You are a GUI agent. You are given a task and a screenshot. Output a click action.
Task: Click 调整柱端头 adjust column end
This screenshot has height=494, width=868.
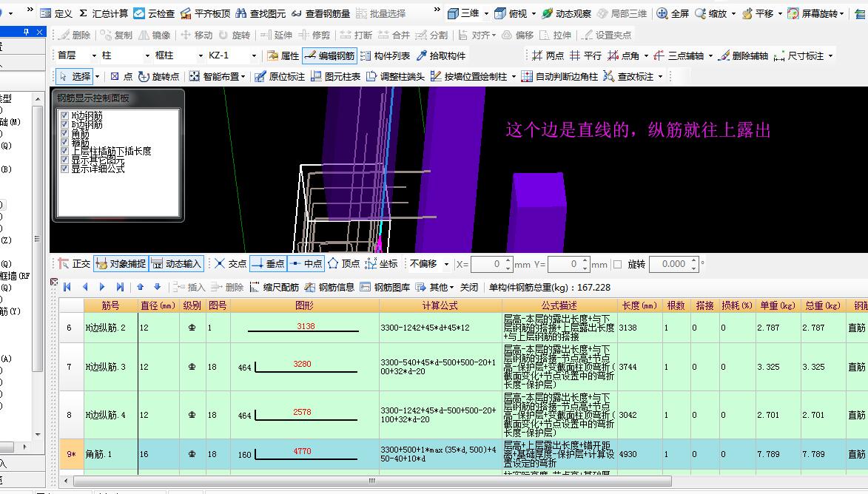(x=396, y=77)
